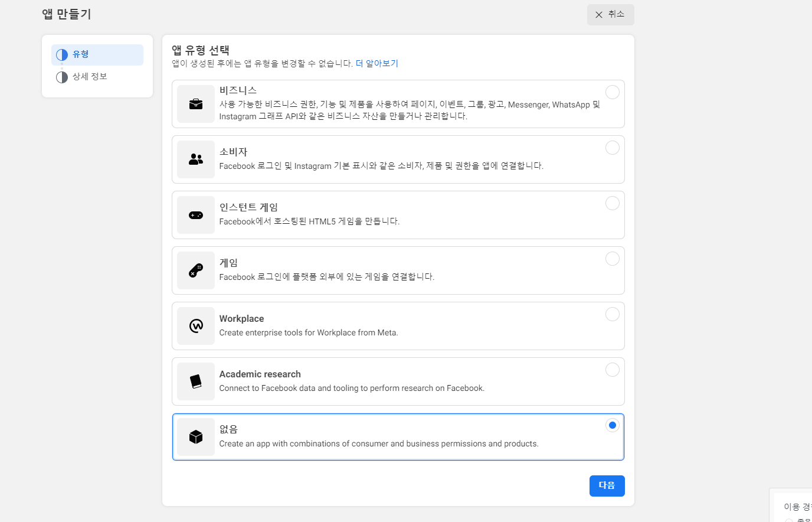
Task: Click the controller icon for 게임
Action: (196, 270)
